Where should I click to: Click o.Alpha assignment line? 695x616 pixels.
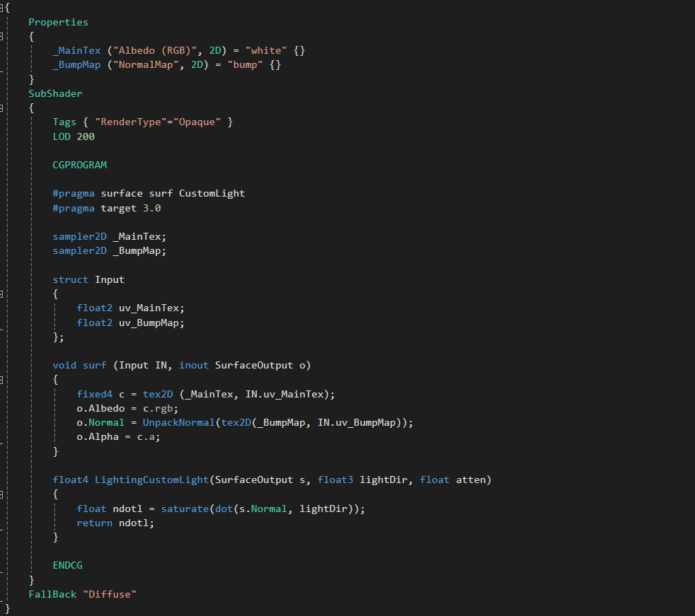118,437
